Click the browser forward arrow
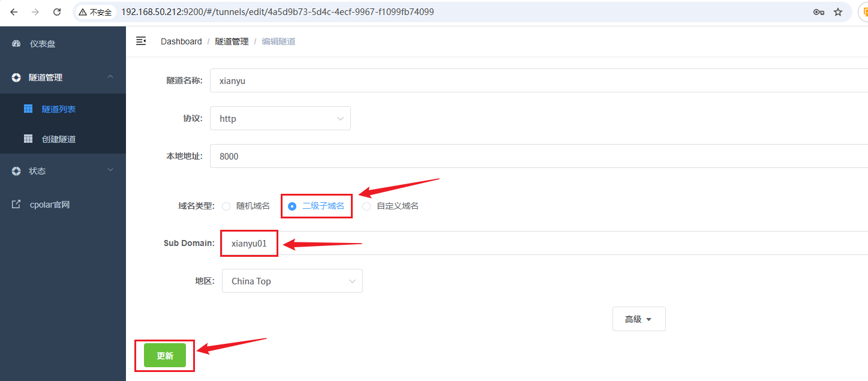Image resolution: width=868 pixels, height=381 pixels. 35,12
